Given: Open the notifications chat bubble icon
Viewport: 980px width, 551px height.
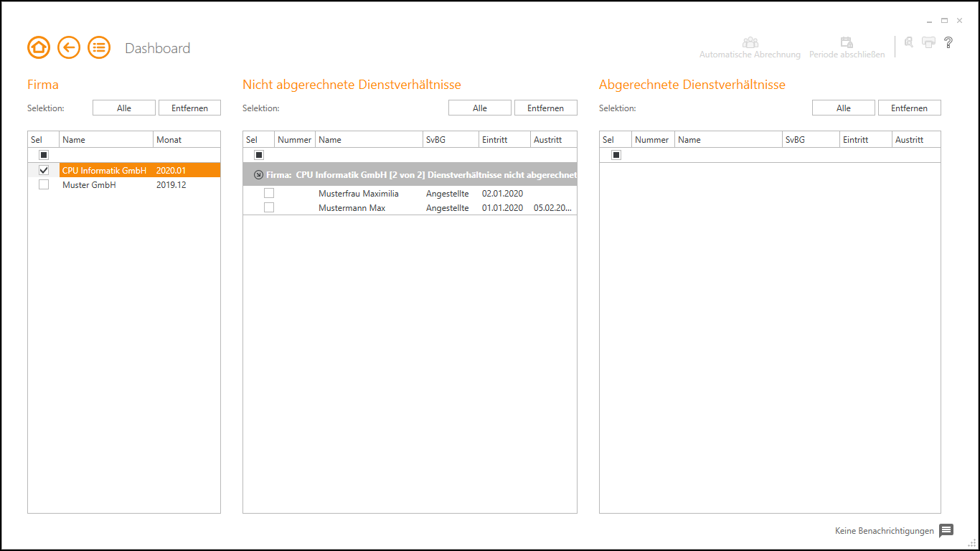Looking at the screenshot, I should coord(946,531).
